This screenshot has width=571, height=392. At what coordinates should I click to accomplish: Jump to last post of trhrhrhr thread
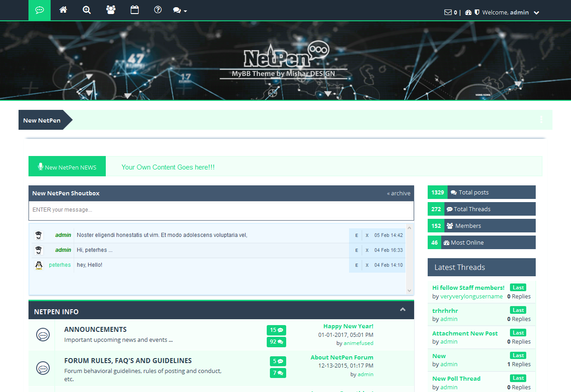click(518, 310)
